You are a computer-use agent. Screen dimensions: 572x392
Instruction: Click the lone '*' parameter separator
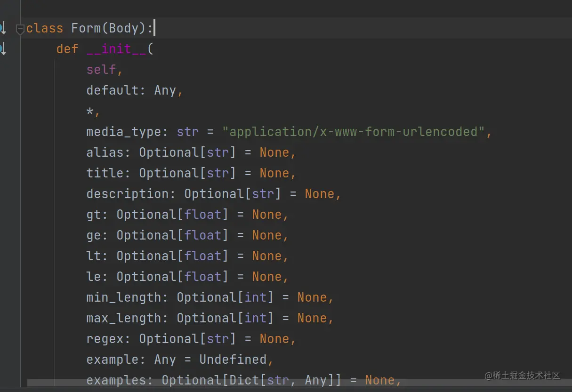(x=90, y=111)
